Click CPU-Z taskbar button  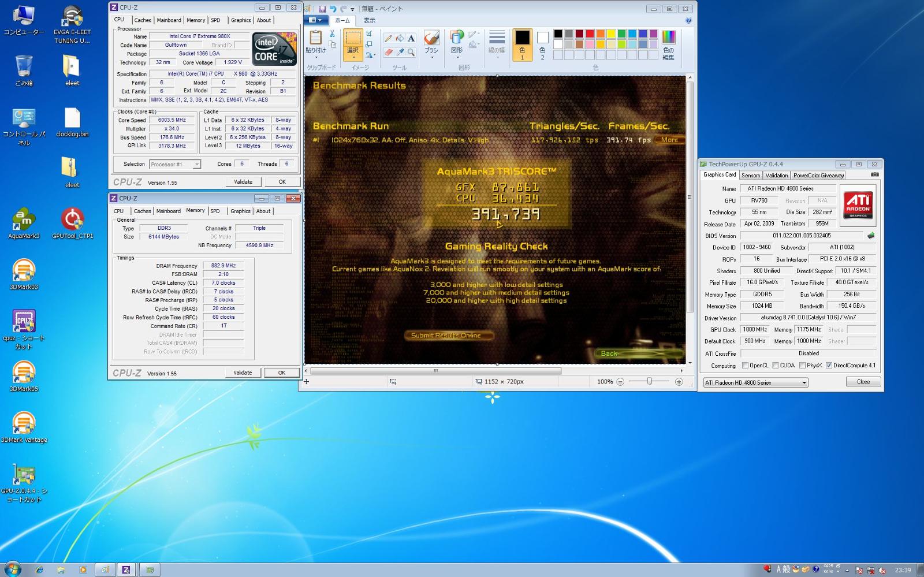pos(126,569)
